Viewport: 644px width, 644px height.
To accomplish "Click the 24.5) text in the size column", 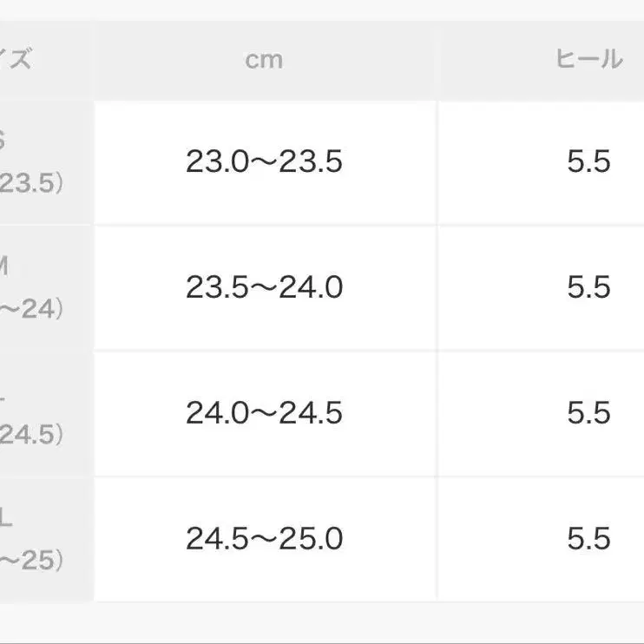I will coord(30,434).
